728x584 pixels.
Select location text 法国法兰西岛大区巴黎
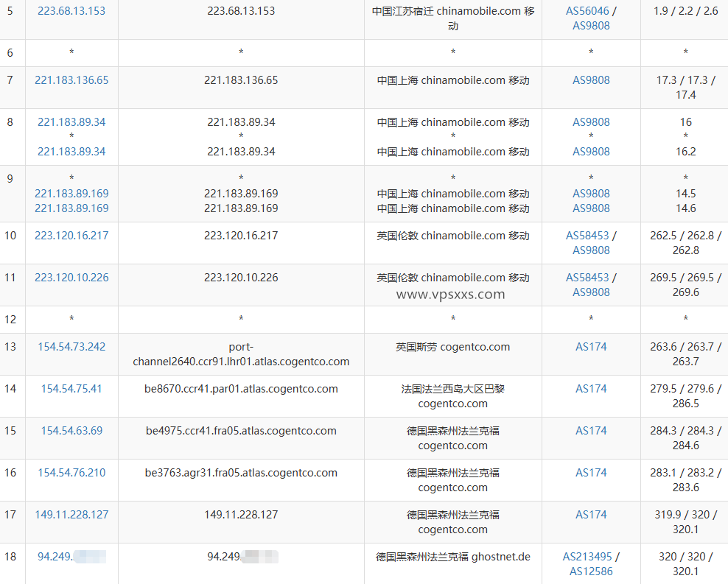tap(452, 389)
